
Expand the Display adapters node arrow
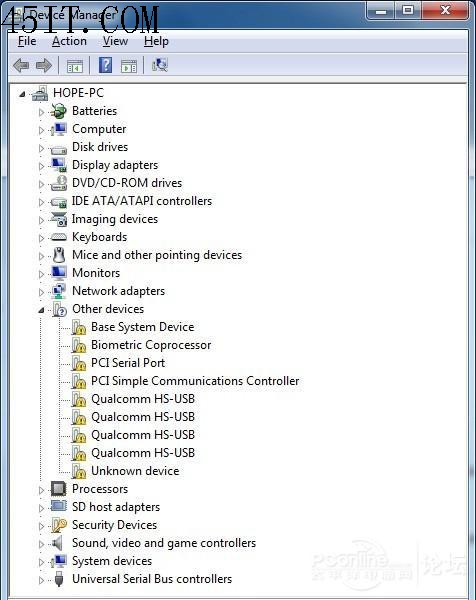point(41,166)
